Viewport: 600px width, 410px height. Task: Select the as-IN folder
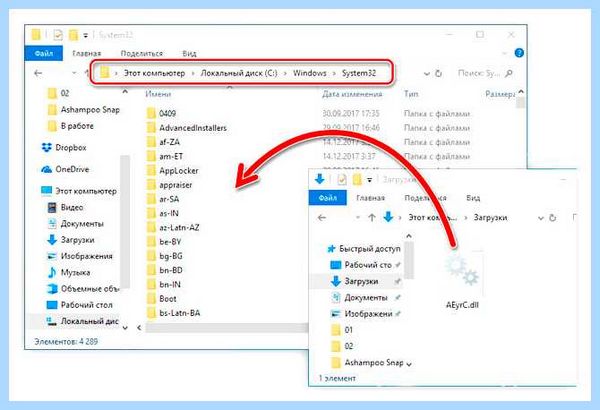coord(163,213)
